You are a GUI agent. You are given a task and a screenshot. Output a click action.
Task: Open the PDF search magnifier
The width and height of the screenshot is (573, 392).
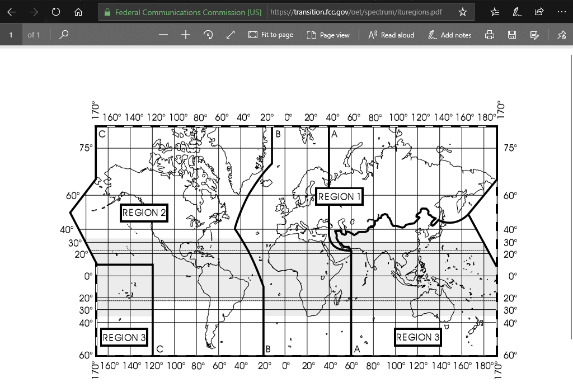click(x=64, y=35)
